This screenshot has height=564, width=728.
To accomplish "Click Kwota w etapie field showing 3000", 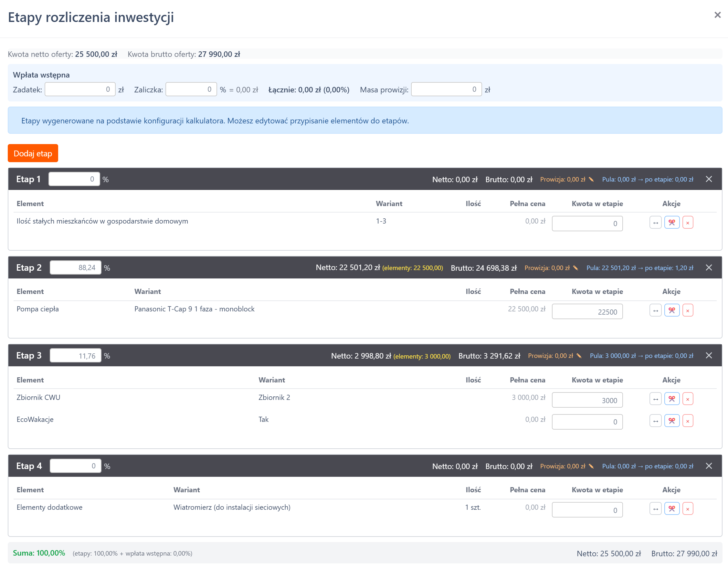I will (587, 400).
